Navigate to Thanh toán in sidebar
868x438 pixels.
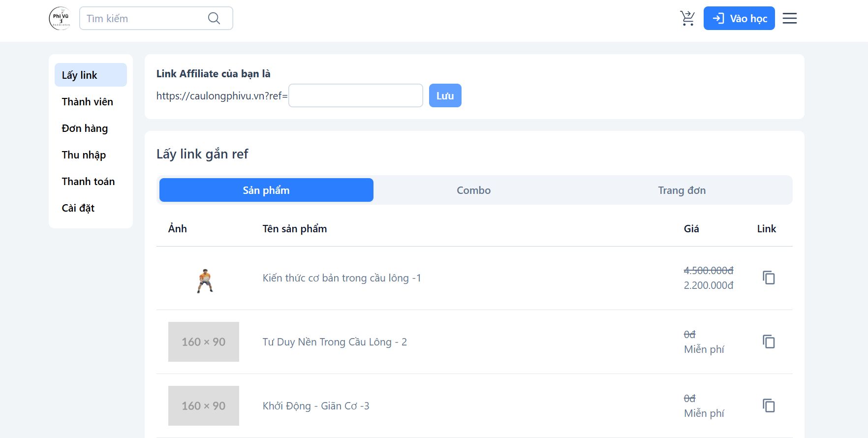(x=89, y=182)
